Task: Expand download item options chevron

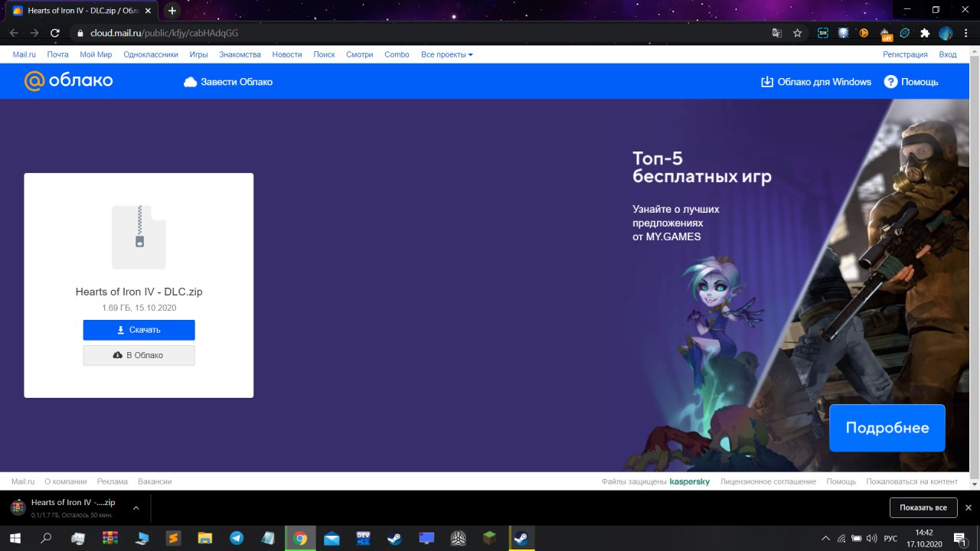Action: [136, 507]
